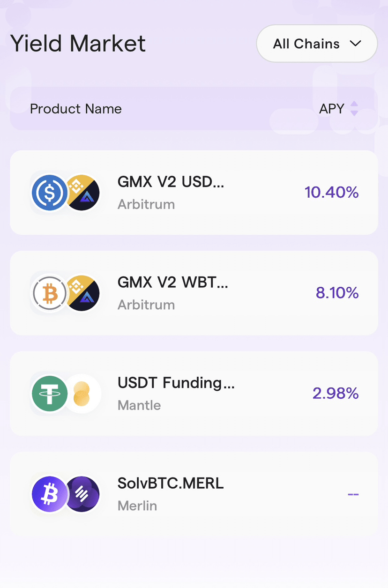
Task: Click the purple SolvBTC bitcoin icon
Action: pyautogui.click(x=50, y=494)
